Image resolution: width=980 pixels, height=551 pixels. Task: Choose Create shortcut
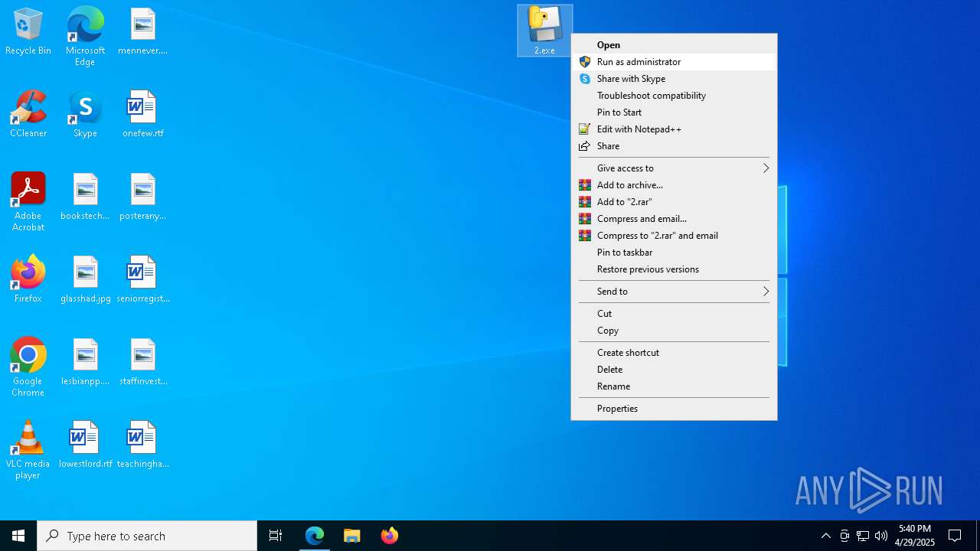[x=674, y=353]
